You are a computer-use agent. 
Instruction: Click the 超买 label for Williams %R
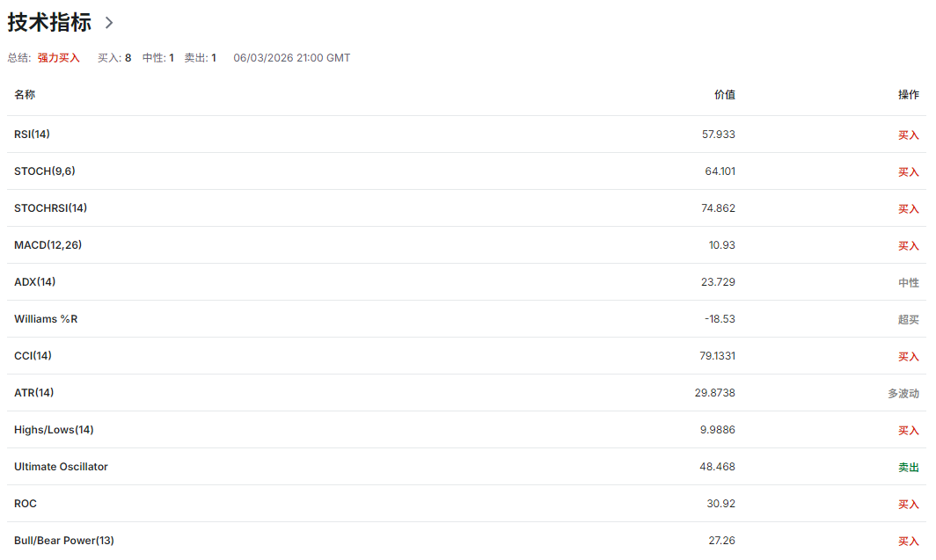click(908, 320)
